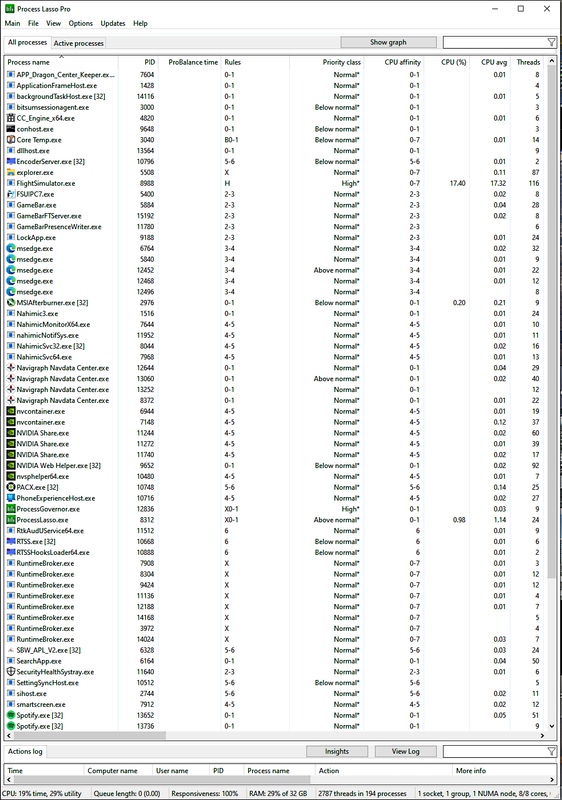Click the Spotify.exe icon with PID 13652
Image resolution: width=562 pixels, height=800 pixels.
11,715
